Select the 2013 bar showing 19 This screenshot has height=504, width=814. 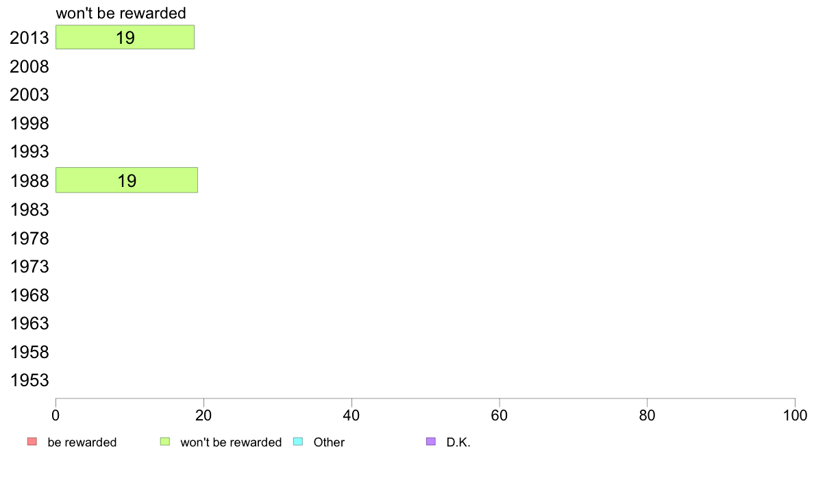click(x=125, y=38)
